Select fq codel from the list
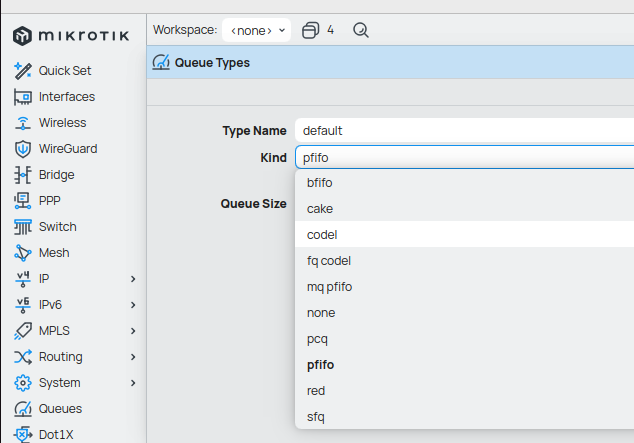This screenshot has width=634, height=443. (x=329, y=261)
